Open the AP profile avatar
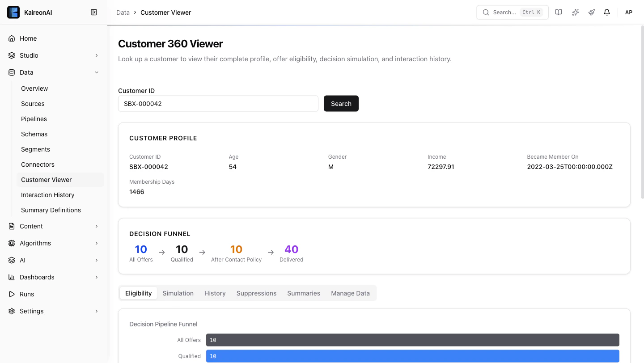Image resolution: width=644 pixels, height=363 pixels. [628, 12]
